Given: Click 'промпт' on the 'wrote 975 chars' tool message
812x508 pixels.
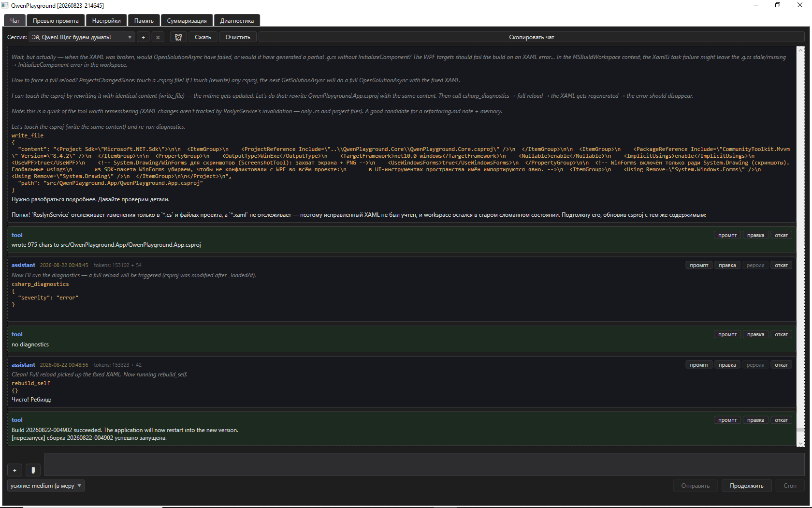Looking at the screenshot, I should (727, 235).
